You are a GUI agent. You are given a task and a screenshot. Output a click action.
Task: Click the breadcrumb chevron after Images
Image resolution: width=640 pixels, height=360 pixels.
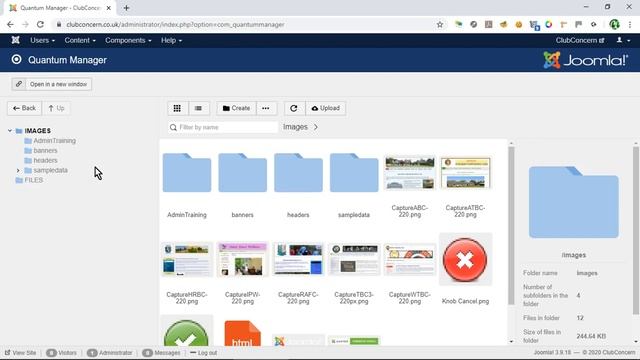tap(316, 127)
